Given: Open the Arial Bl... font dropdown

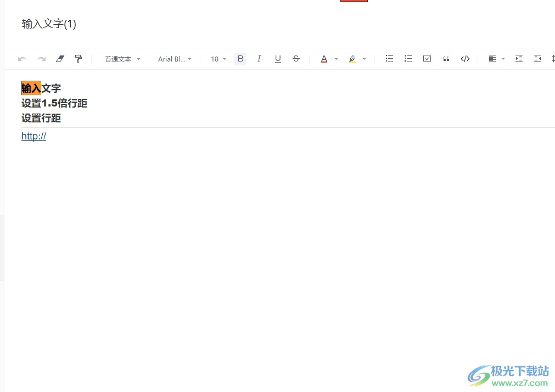Looking at the screenshot, I should pos(175,59).
